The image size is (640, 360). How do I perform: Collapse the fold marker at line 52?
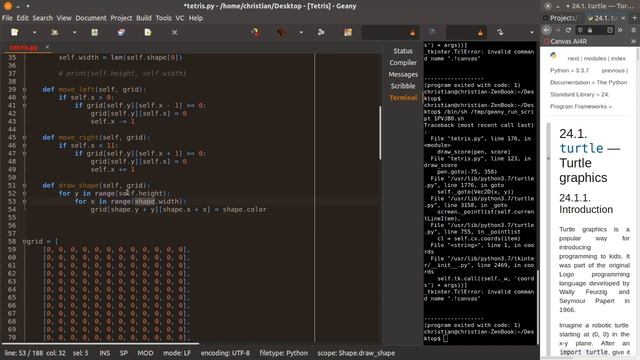pyautogui.click(x=24, y=193)
